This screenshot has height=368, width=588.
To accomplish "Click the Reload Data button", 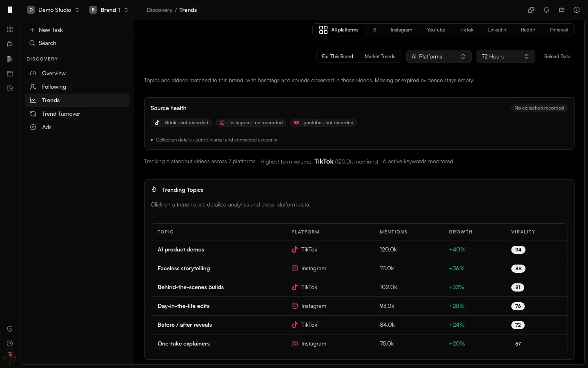I will [x=557, y=56].
